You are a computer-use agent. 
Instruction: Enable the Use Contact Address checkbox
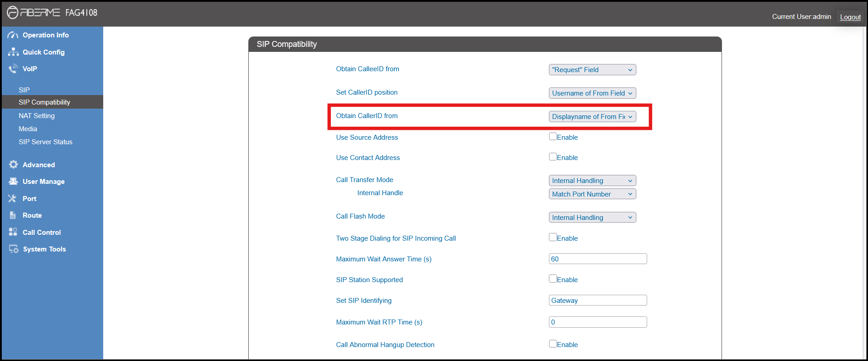click(x=553, y=157)
